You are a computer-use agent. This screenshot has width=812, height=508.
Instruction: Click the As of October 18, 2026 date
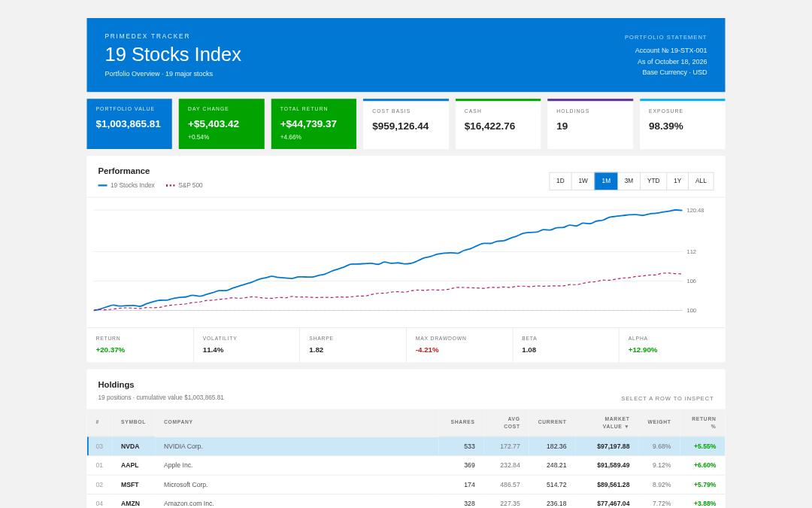click(x=671, y=62)
